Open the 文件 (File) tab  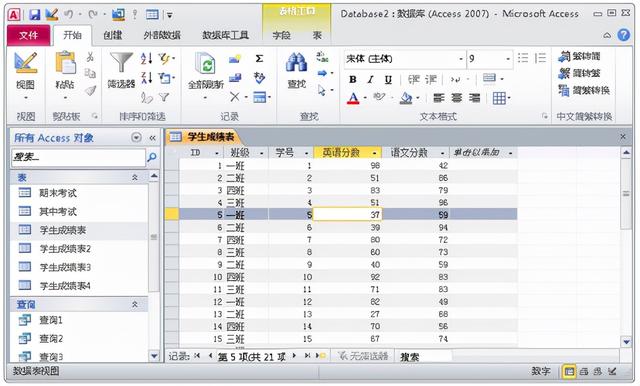pyautogui.click(x=29, y=35)
